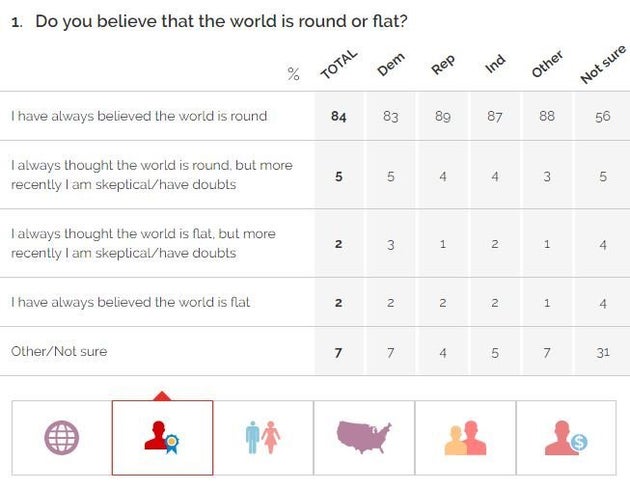The image size is (630, 489).
Task: Open the US map region breakdown
Action: 364,437
